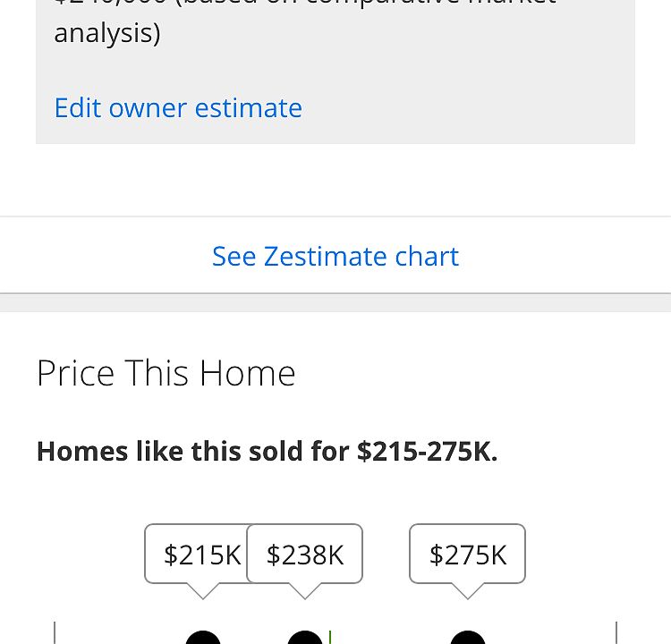The image size is (671, 644).
Task: Click the Price This Home heading
Action: (x=166, y=373)
